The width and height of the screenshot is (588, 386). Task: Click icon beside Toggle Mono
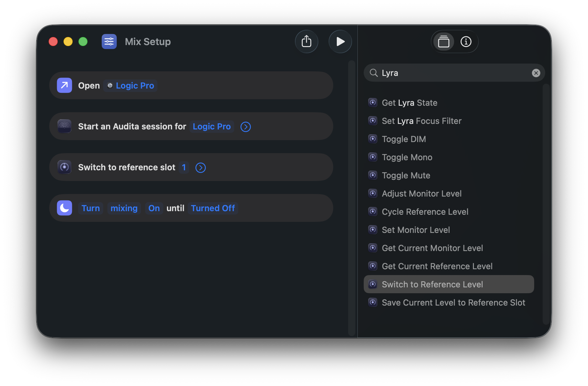373,157
